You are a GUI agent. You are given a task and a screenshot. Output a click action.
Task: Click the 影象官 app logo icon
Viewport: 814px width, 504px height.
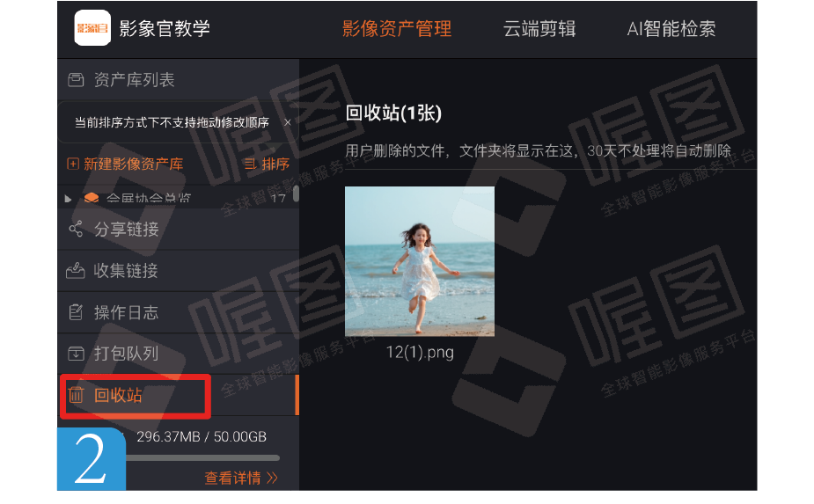[x=92, y=28]
